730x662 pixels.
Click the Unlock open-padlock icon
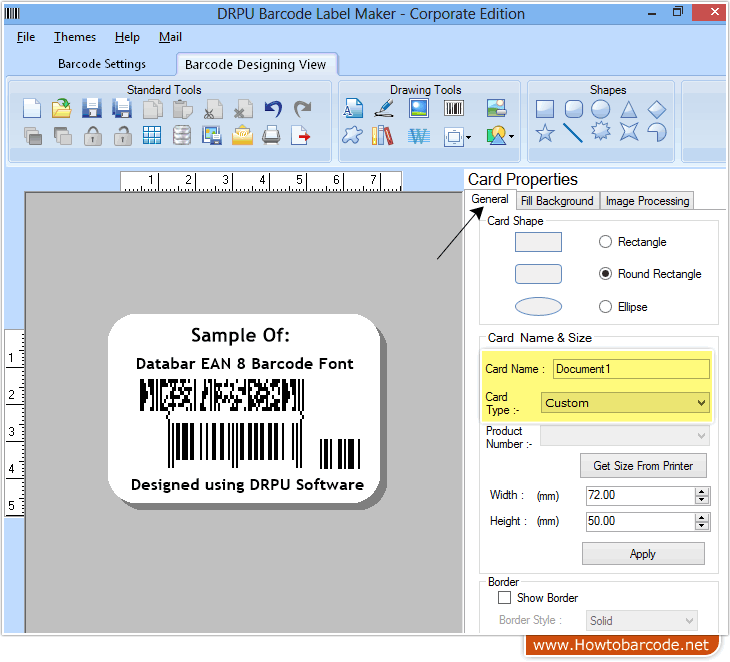point(123,136)
